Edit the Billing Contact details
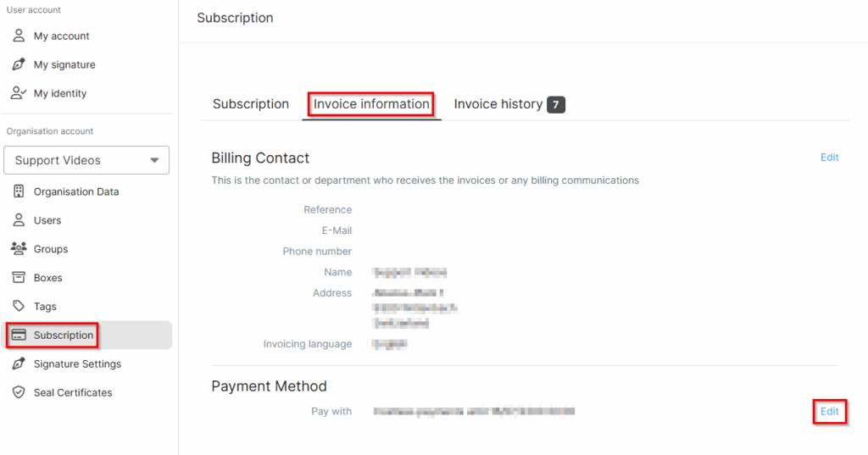868x455 pixels. pos(829,158)
